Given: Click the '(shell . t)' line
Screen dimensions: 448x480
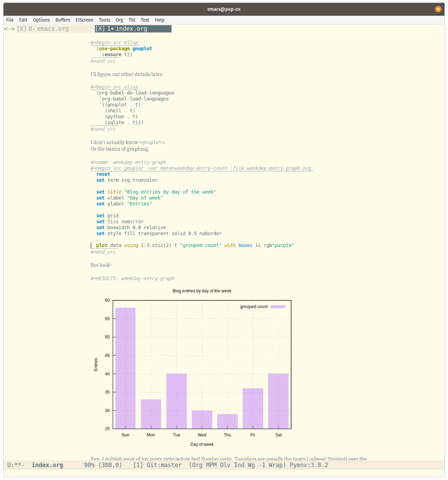Looking at the screenshot, I should (x=120, y=111).
